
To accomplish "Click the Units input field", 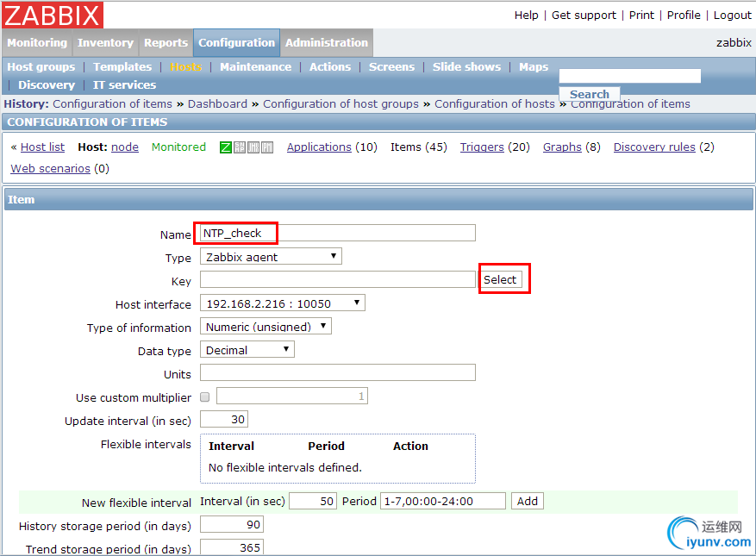I will pos(338,372).
